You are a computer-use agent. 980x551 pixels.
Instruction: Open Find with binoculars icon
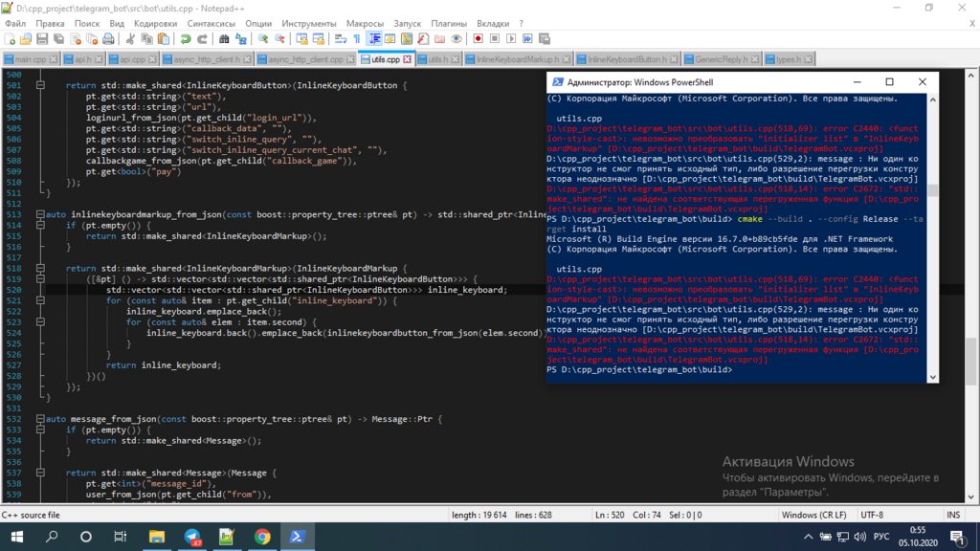pos(224,38)
